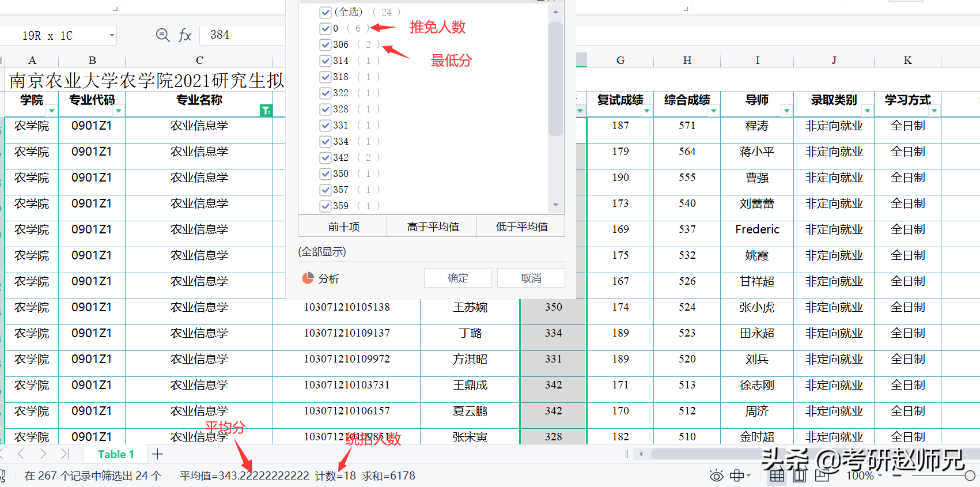
Task: Click the 分析 analysis link
Action: point(329,278)
